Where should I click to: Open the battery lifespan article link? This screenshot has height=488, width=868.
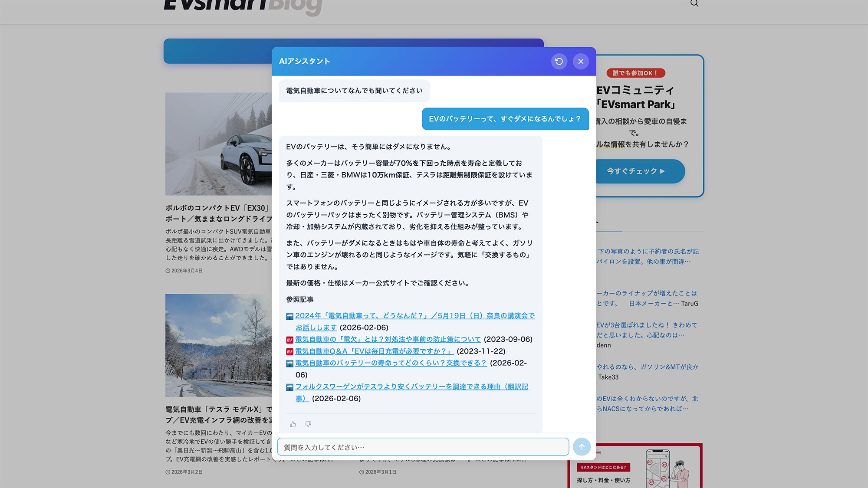[x=391, y=363]
